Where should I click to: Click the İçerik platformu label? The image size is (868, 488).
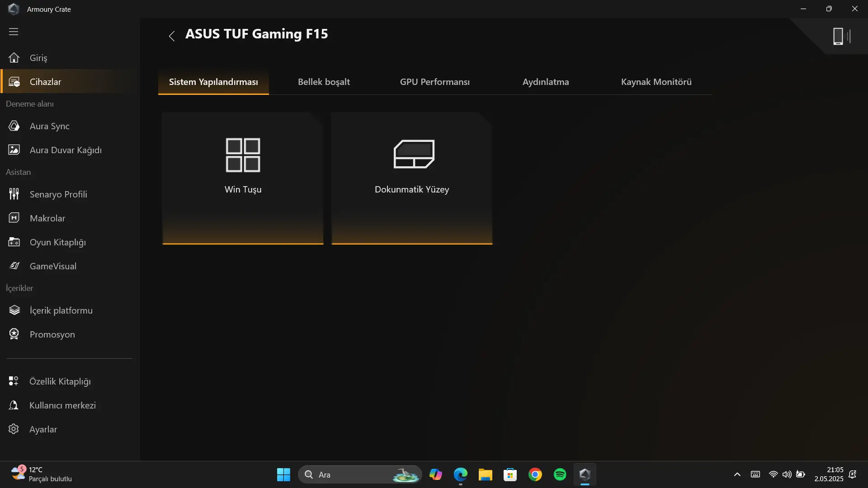coord(61,310)
